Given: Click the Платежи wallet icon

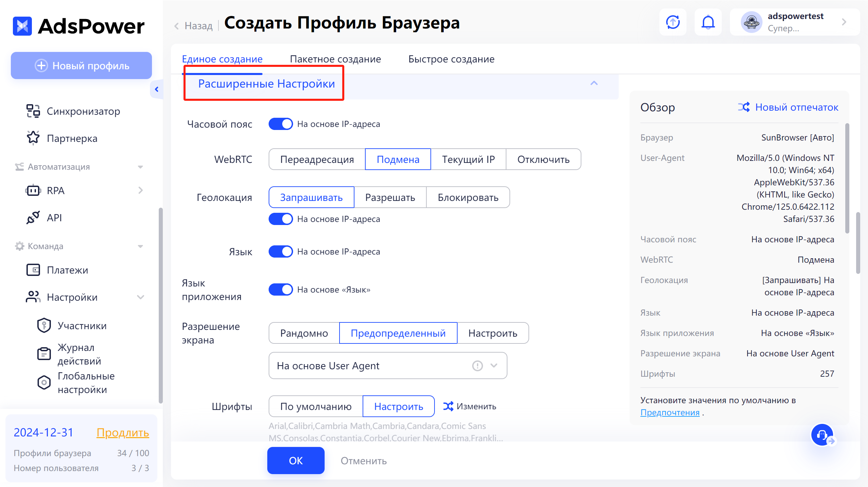Looking at the screenshot, I should click(33, 270).
